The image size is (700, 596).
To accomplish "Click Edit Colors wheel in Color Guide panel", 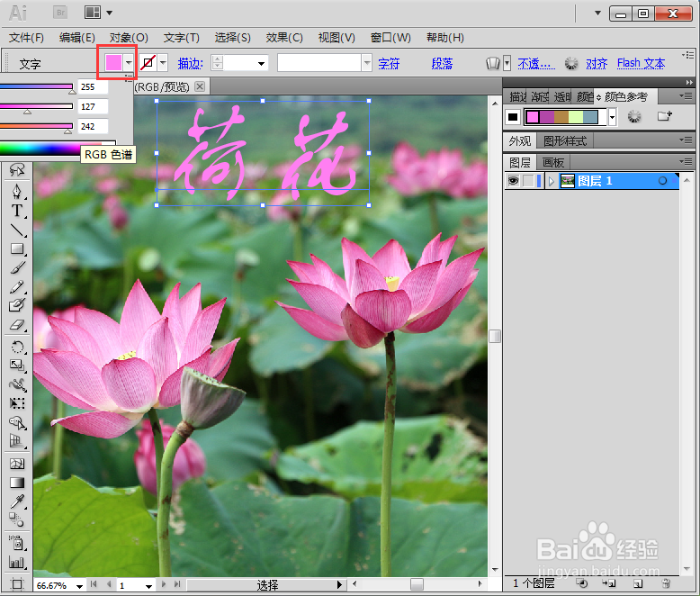I will point(634,117).
